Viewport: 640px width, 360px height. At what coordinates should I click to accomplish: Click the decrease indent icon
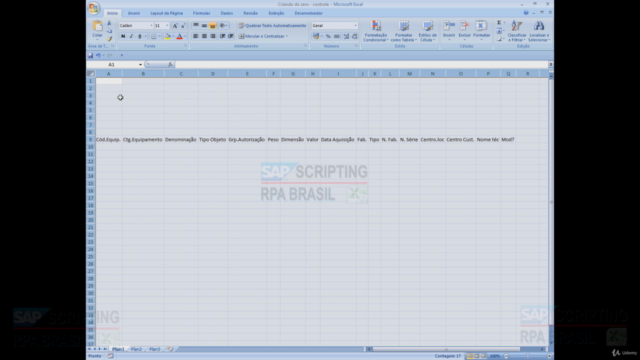point(222,36)
